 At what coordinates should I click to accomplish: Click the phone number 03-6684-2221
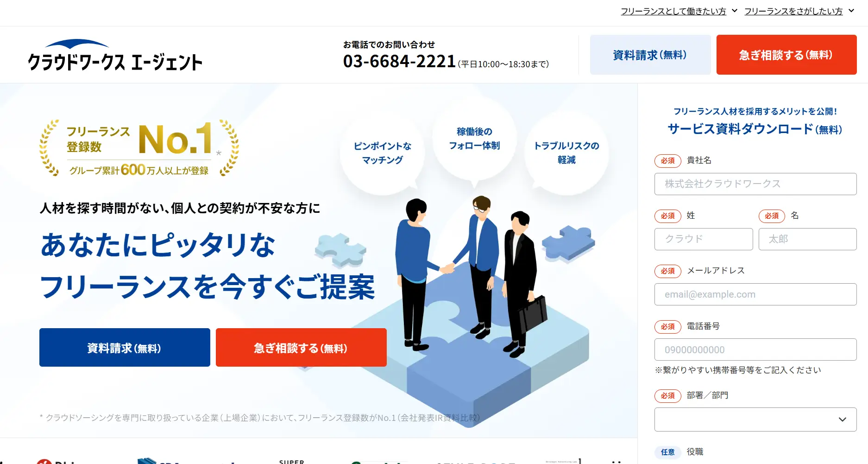(x=399, y=61)
